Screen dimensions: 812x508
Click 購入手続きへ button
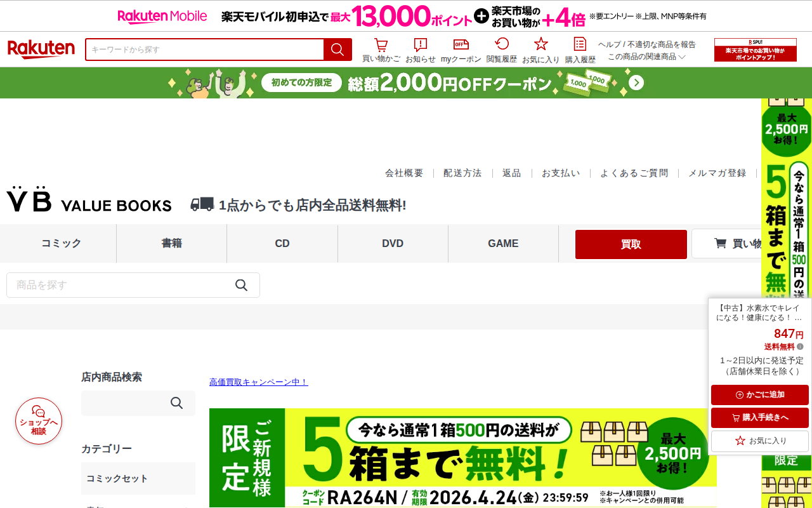(x=760, y=418)
